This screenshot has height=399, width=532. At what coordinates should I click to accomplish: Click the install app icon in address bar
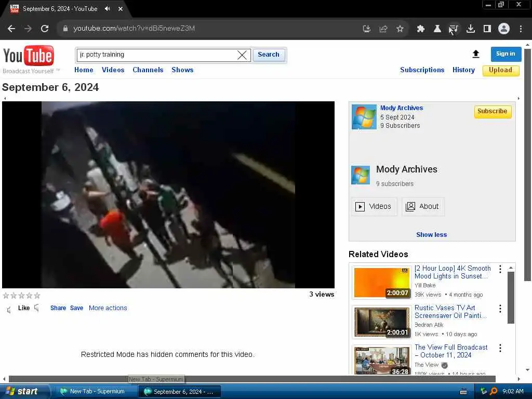tap(366, 29)
